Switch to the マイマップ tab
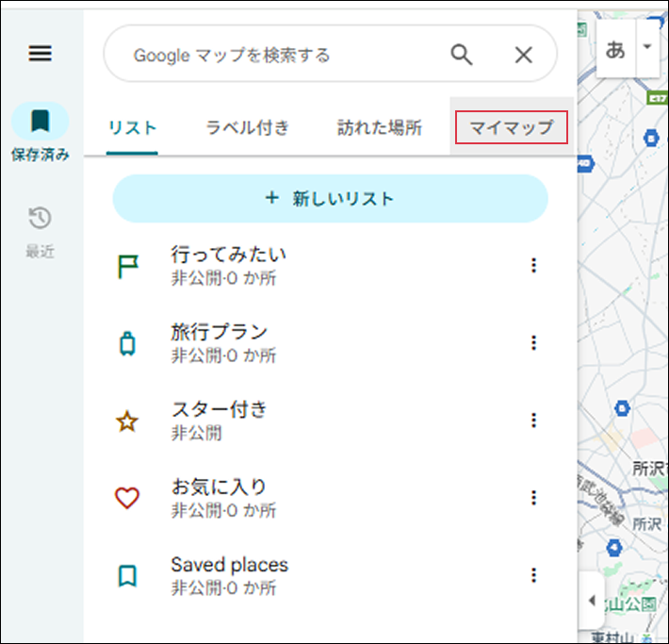 [x=511, y=128]
